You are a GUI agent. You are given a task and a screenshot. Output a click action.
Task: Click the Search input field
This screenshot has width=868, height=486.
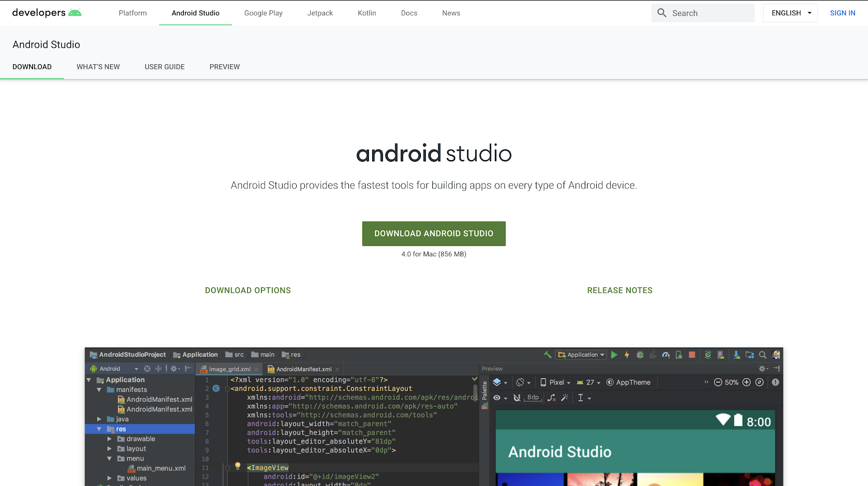coord(703,13)
